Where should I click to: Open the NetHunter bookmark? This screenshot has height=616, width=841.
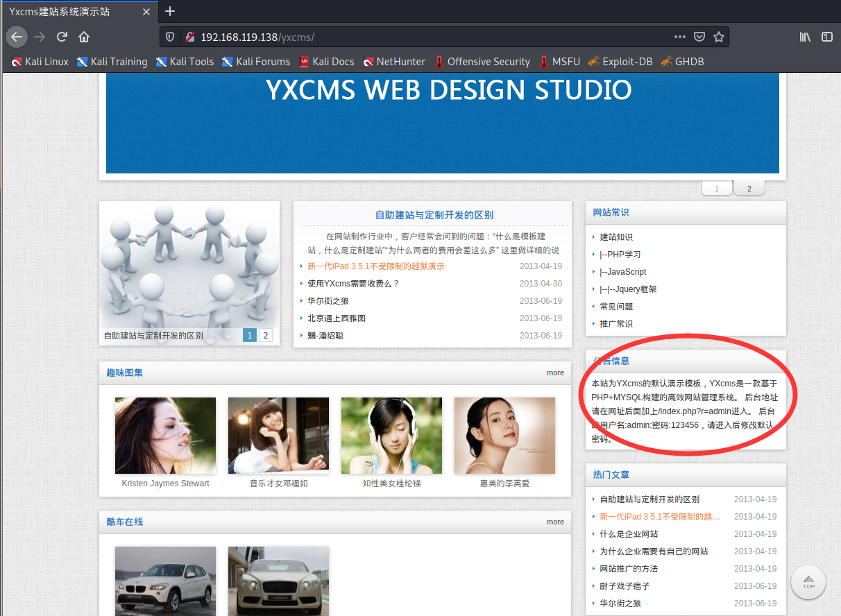coord(394,62)
